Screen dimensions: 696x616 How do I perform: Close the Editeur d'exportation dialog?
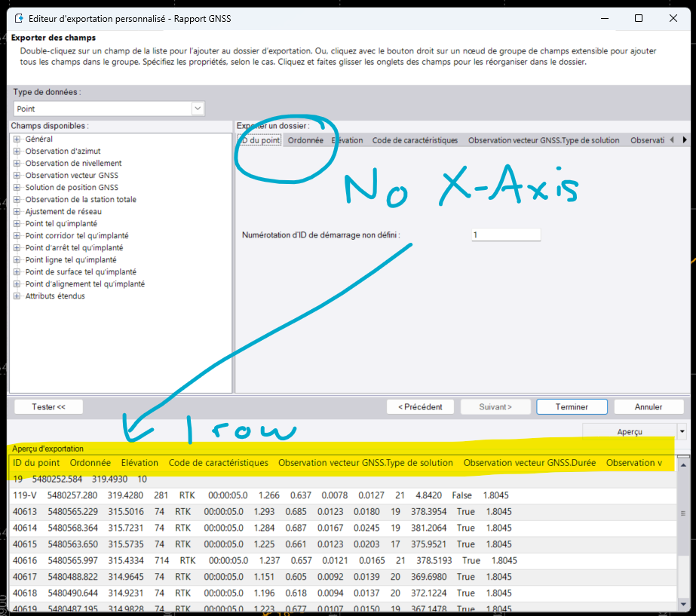click(x=673, y=18)
